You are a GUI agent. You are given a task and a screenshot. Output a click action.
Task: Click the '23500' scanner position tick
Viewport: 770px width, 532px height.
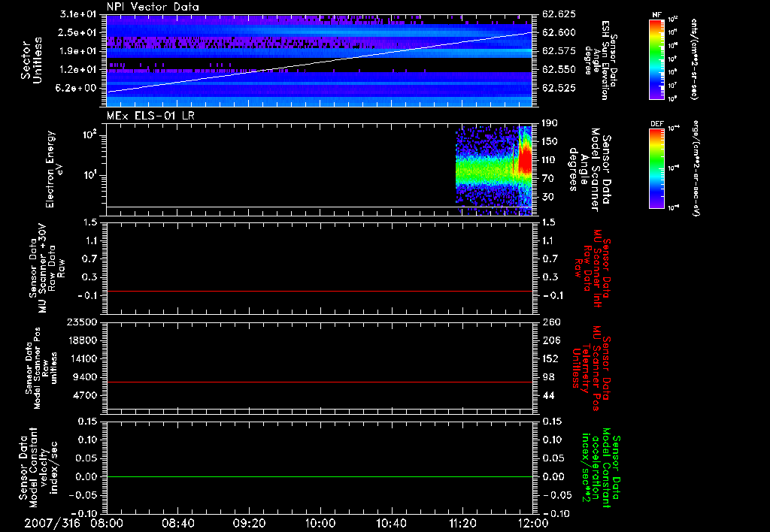pyautogui.click(x=82, y=322)
